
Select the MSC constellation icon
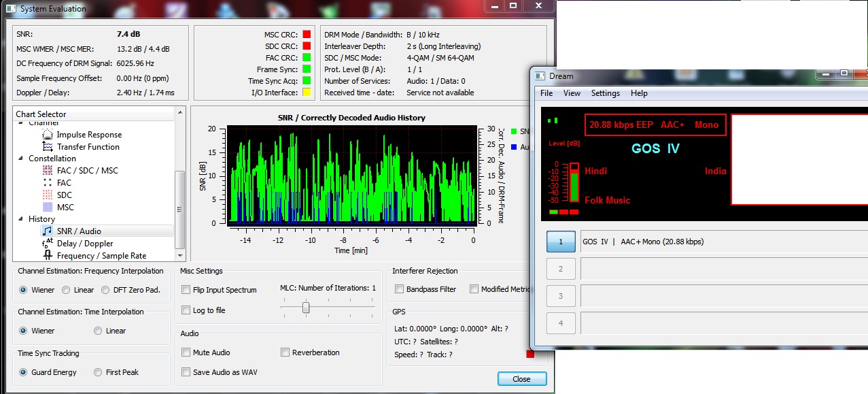coord(48,208)
